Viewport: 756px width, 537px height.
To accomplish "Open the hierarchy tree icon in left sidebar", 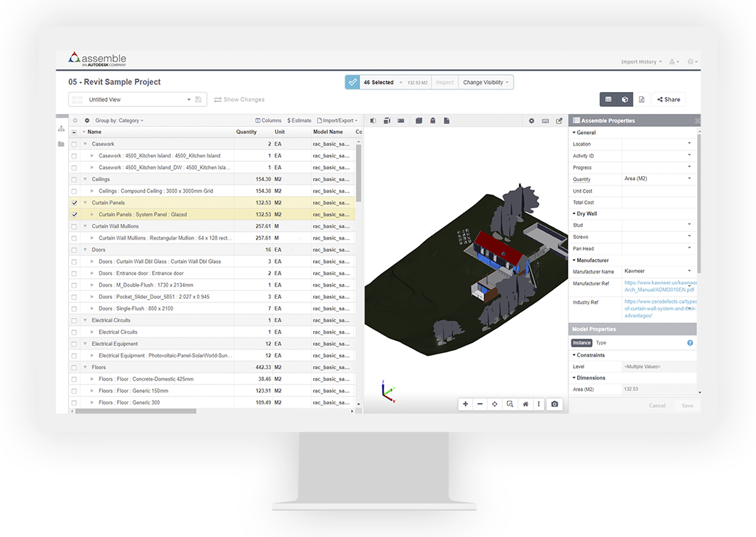I will coord(61,128).
